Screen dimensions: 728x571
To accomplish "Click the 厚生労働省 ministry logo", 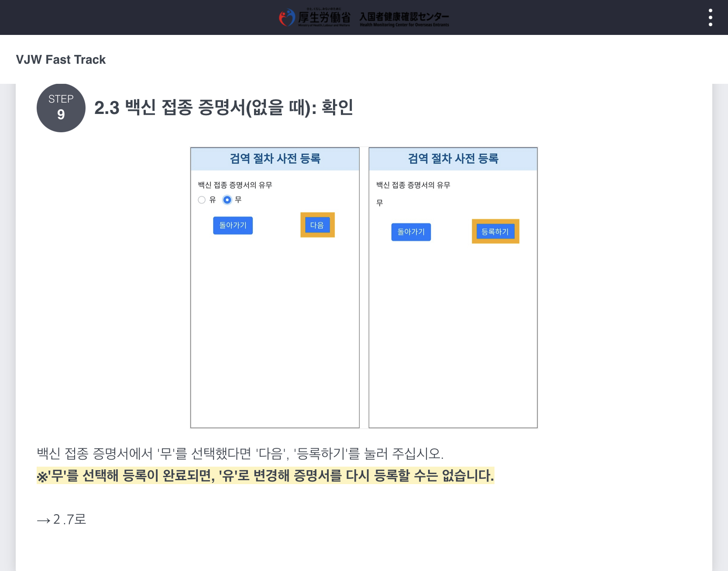I will [x=315, y=17].
